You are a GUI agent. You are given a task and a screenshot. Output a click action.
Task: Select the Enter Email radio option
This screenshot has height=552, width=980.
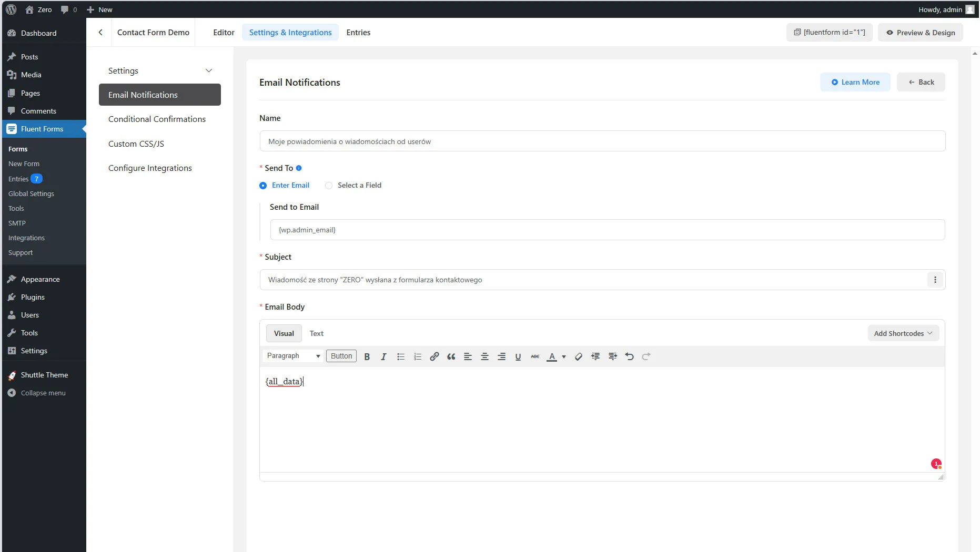pos(263,186)
